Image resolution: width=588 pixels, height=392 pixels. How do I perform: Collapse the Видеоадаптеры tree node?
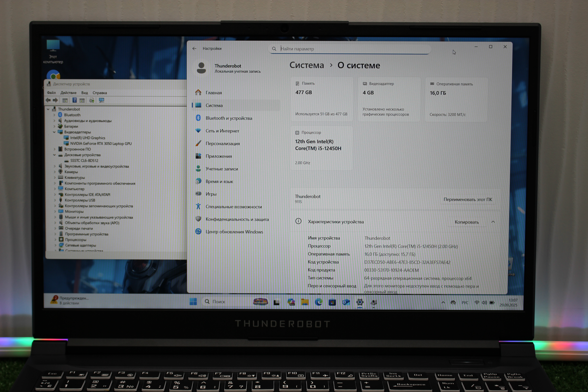pos(54,132)
